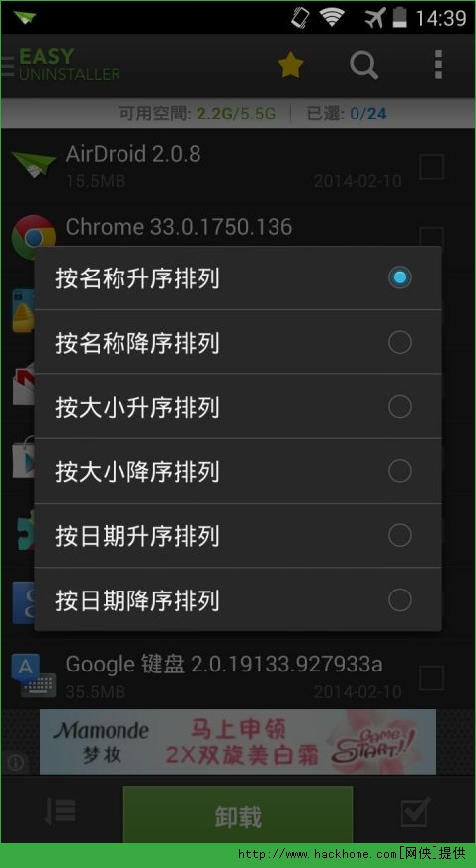Image resolution: width=476 pixels, height=868 pixels.
Task: Pick 按日期降序排列 from the sort list
Action: pos(238,599)
